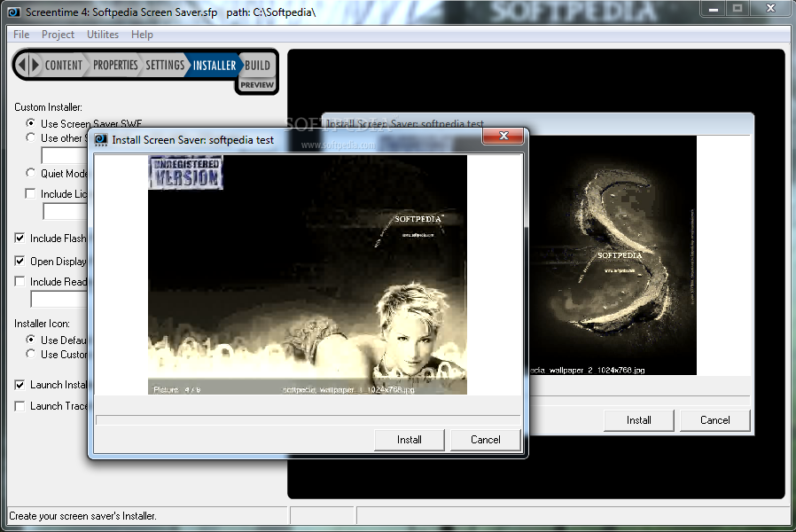Maximize the Screentime window
This screenshot has height=532, width=796.
(x=737, y=9)
